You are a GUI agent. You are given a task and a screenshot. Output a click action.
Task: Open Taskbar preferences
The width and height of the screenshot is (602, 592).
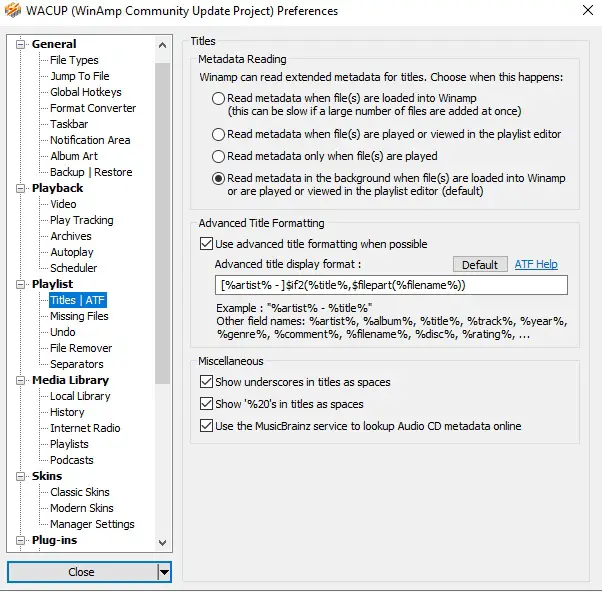tap(69, 124)
